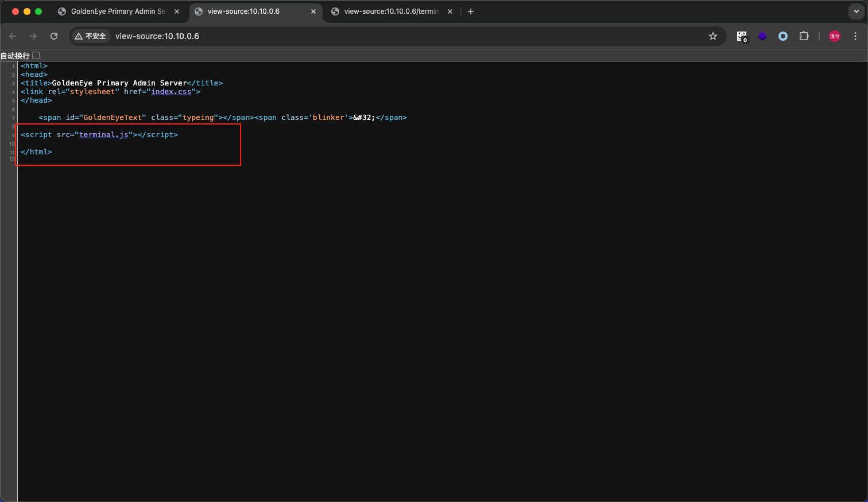Open the purple diamond-shaped extension
Image resolution: width=868 pixels, height=502 pixels.
762,36
